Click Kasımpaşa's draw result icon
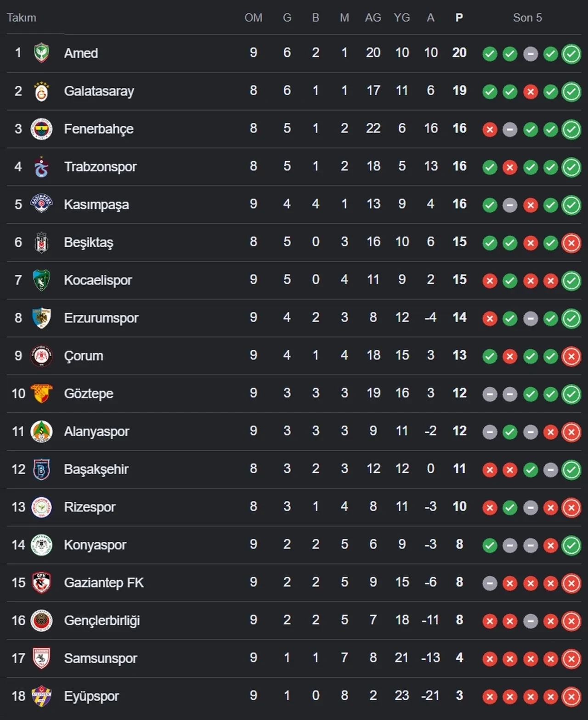 tap(510, 205)
